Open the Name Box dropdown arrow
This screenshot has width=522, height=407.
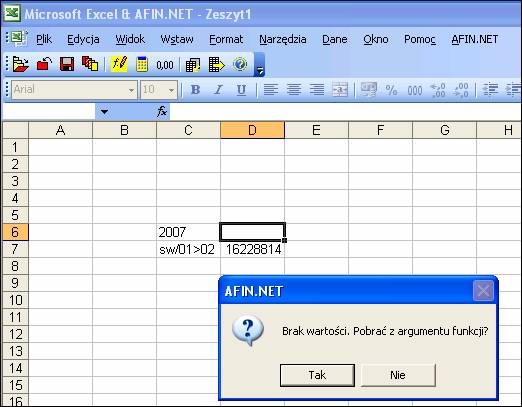(x=104, y=112)
